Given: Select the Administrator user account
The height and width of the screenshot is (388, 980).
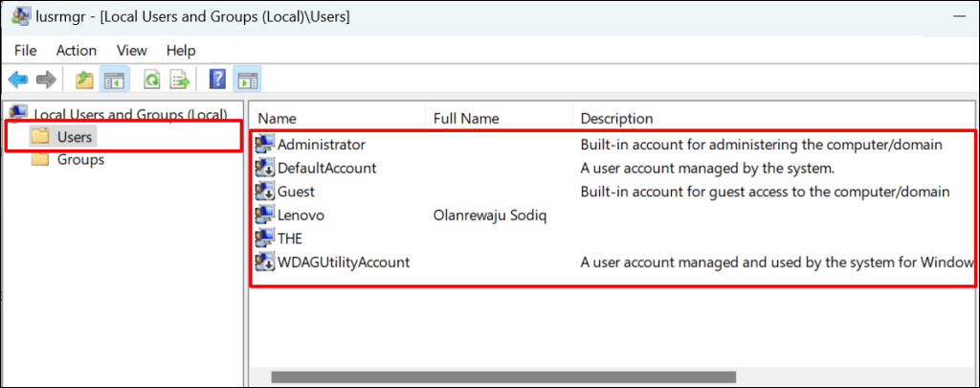Looking at the screenshot, I should 322,145.
